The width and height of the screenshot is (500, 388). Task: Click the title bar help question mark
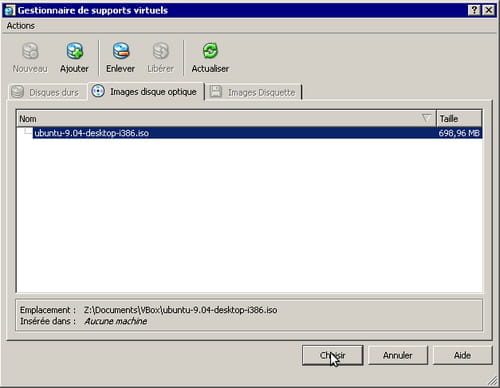click(474, 10)
